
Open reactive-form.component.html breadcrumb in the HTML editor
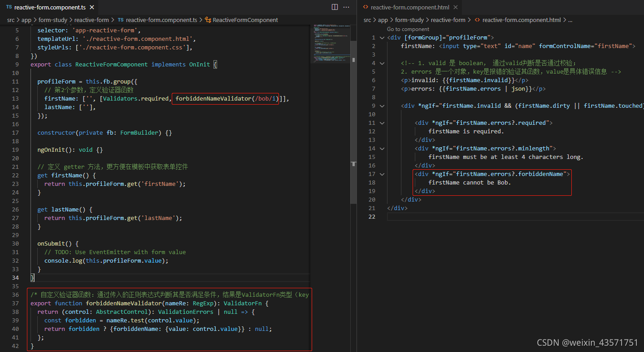click(518, 20)
